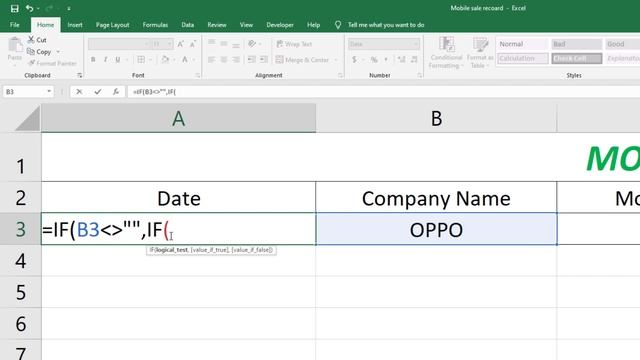Click Format Painter

[x=52, y=63]
